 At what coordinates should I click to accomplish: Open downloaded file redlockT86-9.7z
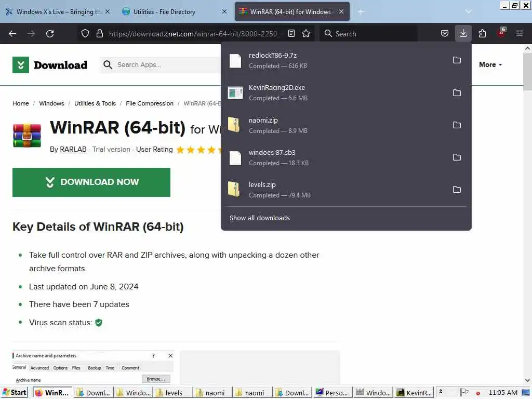coord(336,61)
